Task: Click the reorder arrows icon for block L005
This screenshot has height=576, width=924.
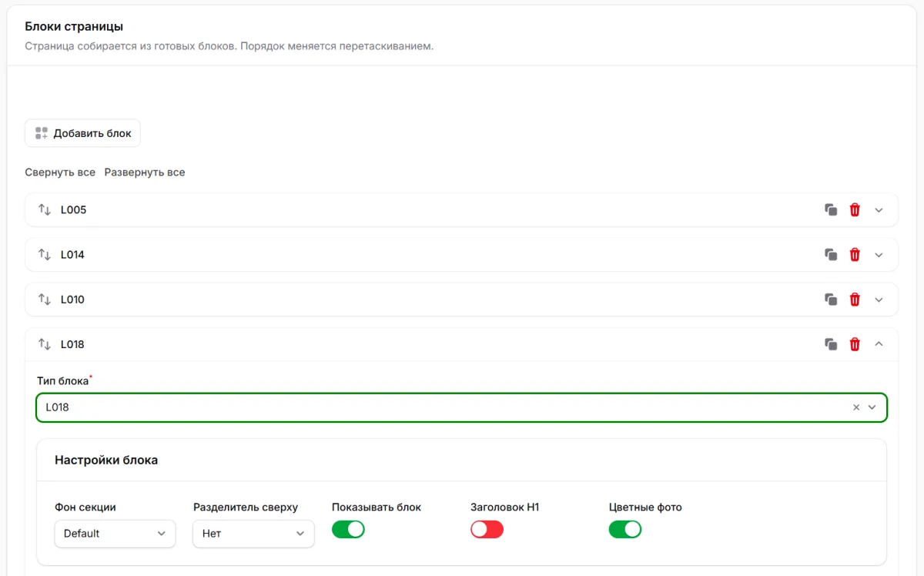Action: tap(45, 209)
